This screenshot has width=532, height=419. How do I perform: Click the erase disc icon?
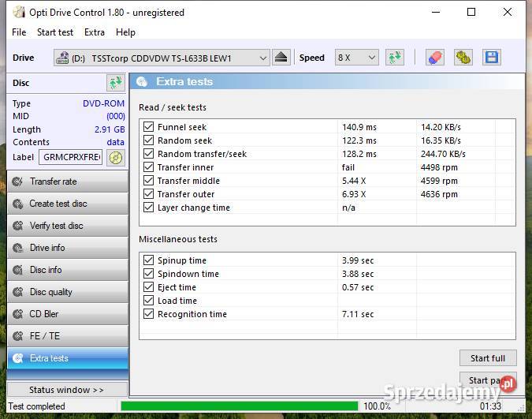tap(435, 58)
